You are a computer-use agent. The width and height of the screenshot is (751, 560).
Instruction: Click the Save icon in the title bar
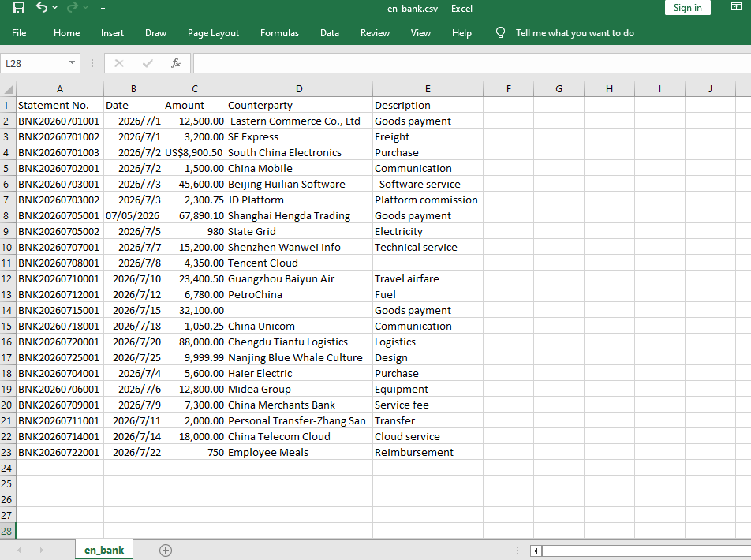[x=19, y=8]
